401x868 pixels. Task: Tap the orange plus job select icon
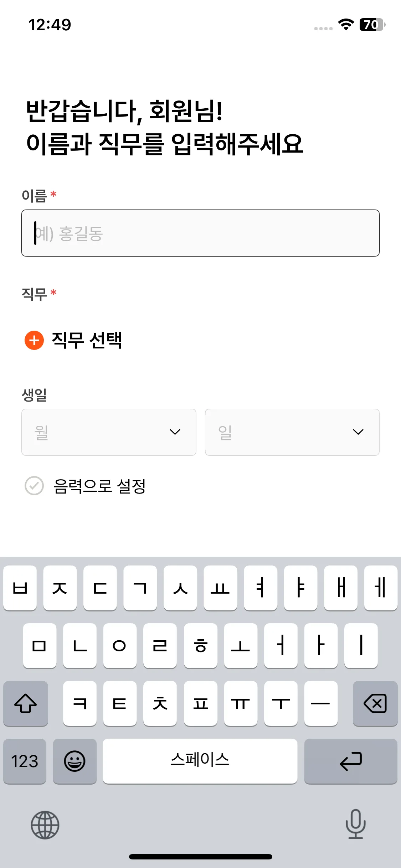pos(34,340)
